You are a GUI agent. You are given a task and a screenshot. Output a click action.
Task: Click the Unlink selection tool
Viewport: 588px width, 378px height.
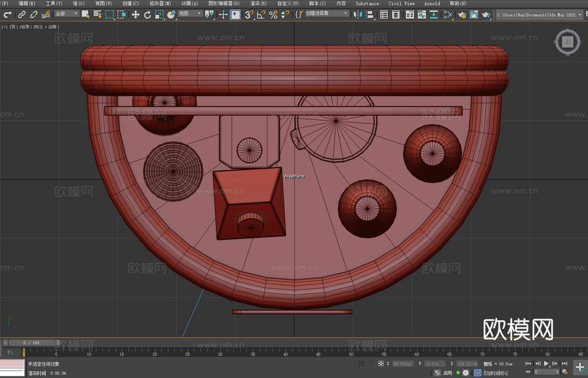click(34, 14)
